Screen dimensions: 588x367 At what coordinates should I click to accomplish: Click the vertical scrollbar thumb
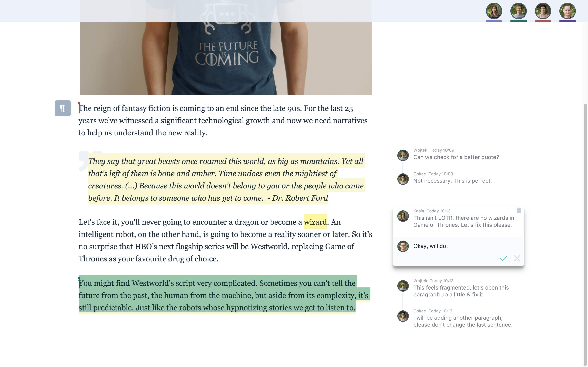pyautogui.click(x=585, y=234)
